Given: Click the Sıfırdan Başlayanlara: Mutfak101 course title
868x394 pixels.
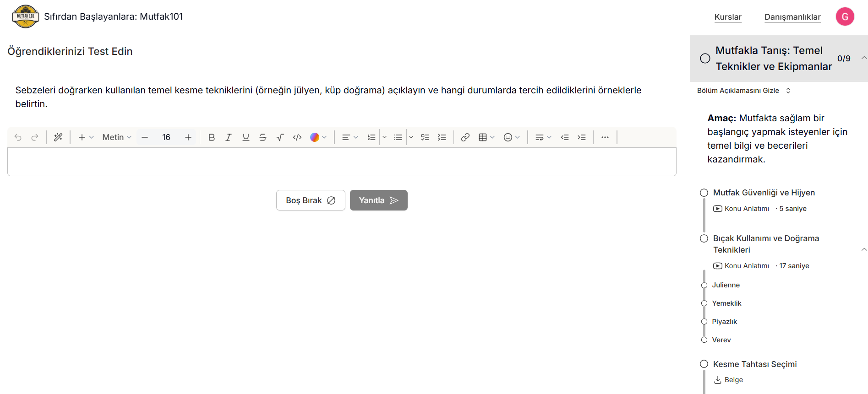Looking at the screenshot, I should point(114,16).
